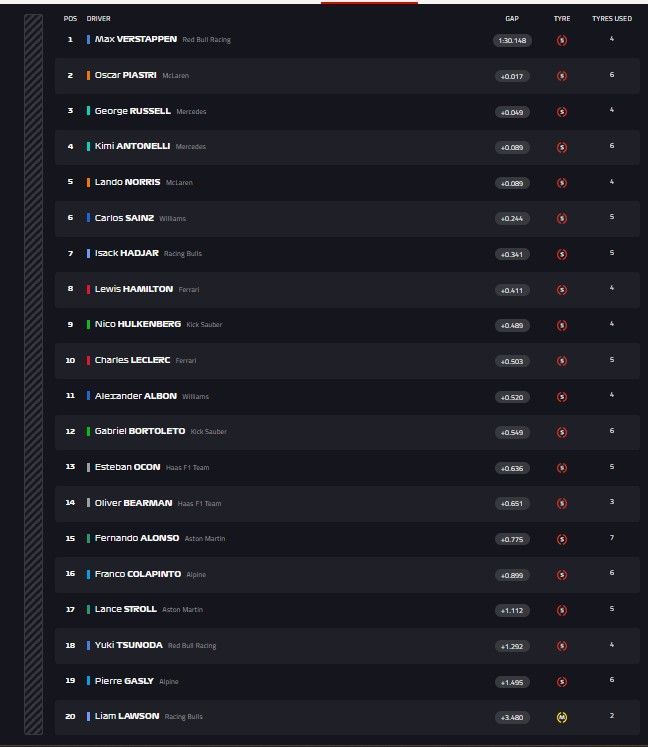Viewport: 648px width, 747px height.
Task: Click the GAP column header
Action: (x=512, y=19)
